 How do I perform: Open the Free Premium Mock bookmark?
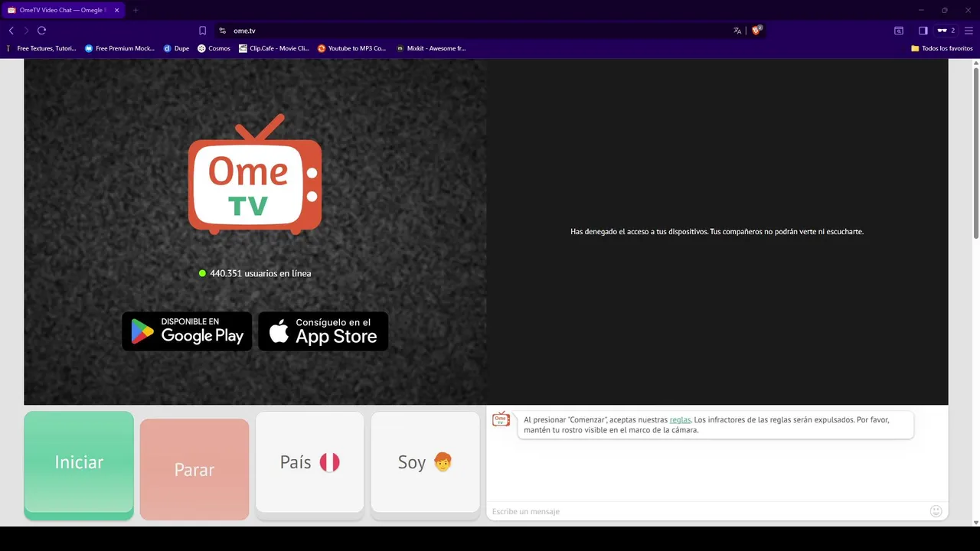point(119,48)
